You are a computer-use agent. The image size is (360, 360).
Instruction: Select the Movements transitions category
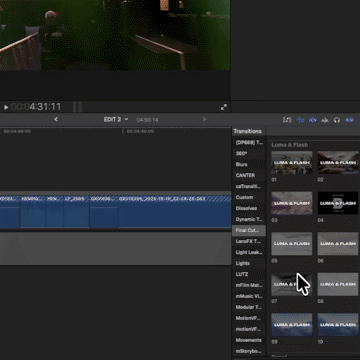coord(249,340)
